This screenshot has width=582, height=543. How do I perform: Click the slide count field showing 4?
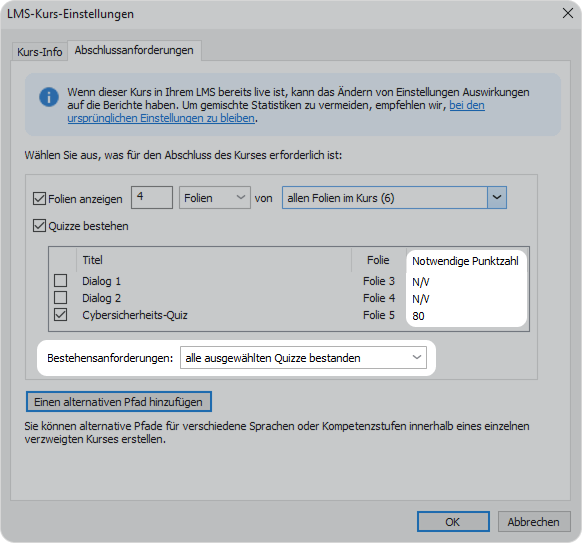(152, 197)
